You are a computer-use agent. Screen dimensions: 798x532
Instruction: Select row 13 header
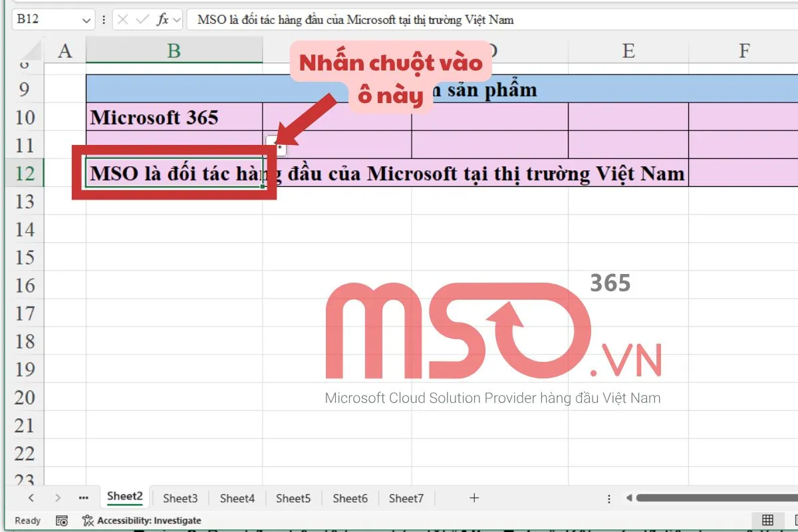[x=25, y=201]
